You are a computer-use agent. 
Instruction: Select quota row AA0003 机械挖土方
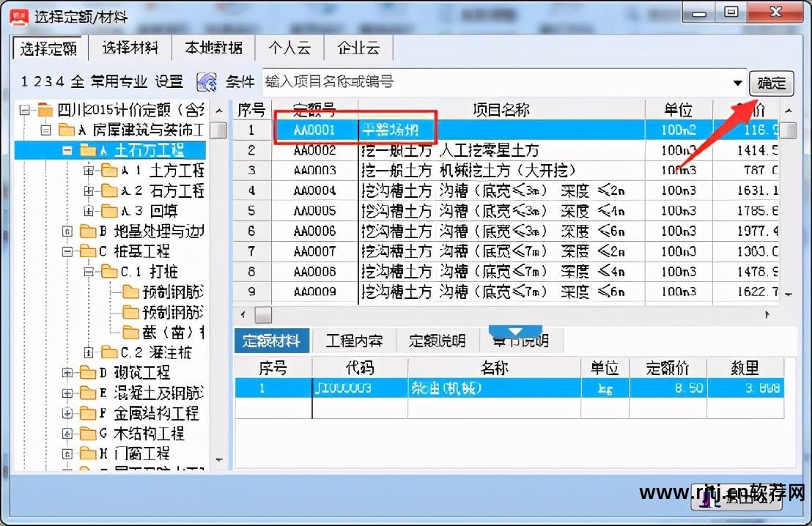[x=506, y=171]
